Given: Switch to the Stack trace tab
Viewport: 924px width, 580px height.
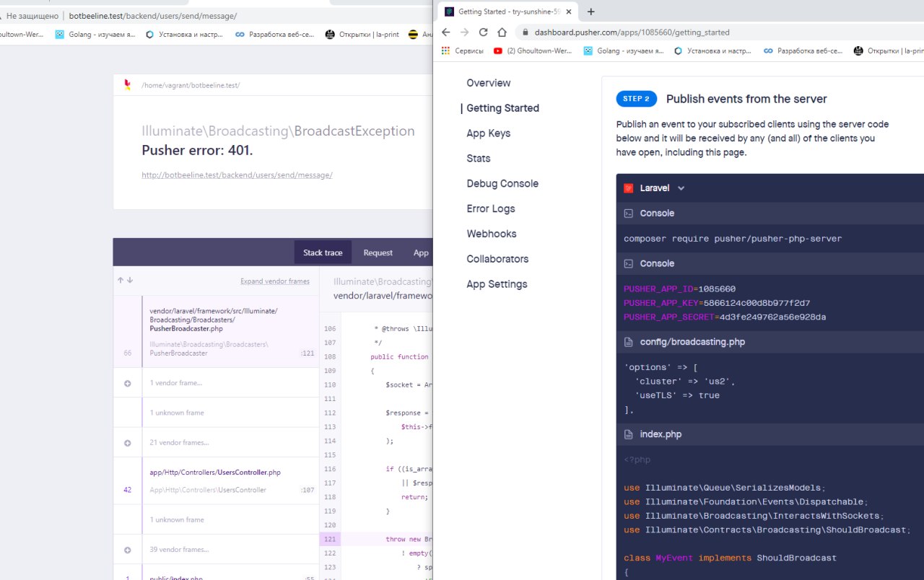Looking at the screenshot, I should pos(323,252).
